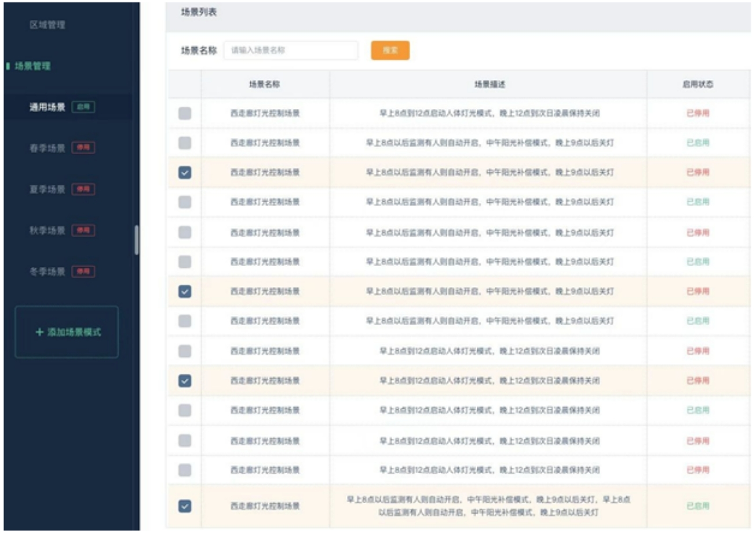Select 冬季场景 in the sidebar
Screen dimensions: 756x534
tap(48, 271)
